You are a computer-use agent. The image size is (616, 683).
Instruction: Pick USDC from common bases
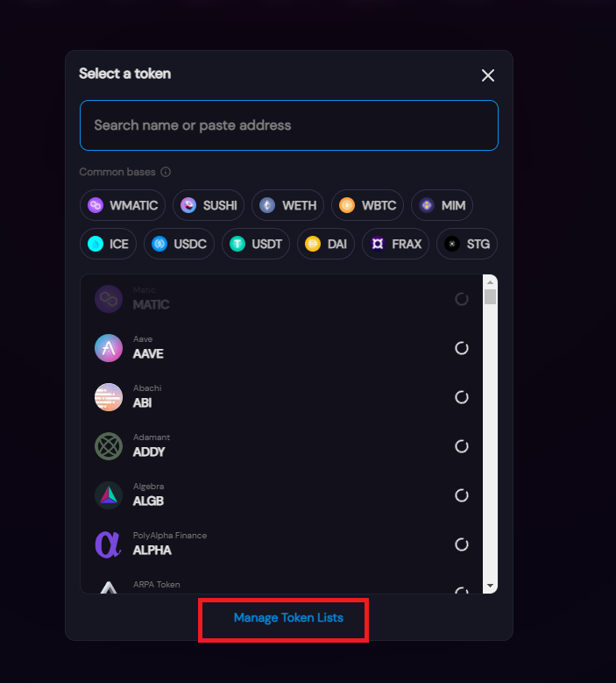pos(179,244)
